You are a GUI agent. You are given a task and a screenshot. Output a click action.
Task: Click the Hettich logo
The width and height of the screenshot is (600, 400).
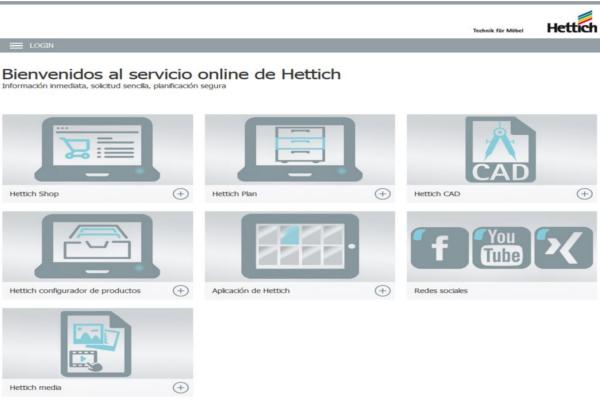[572, 22]
